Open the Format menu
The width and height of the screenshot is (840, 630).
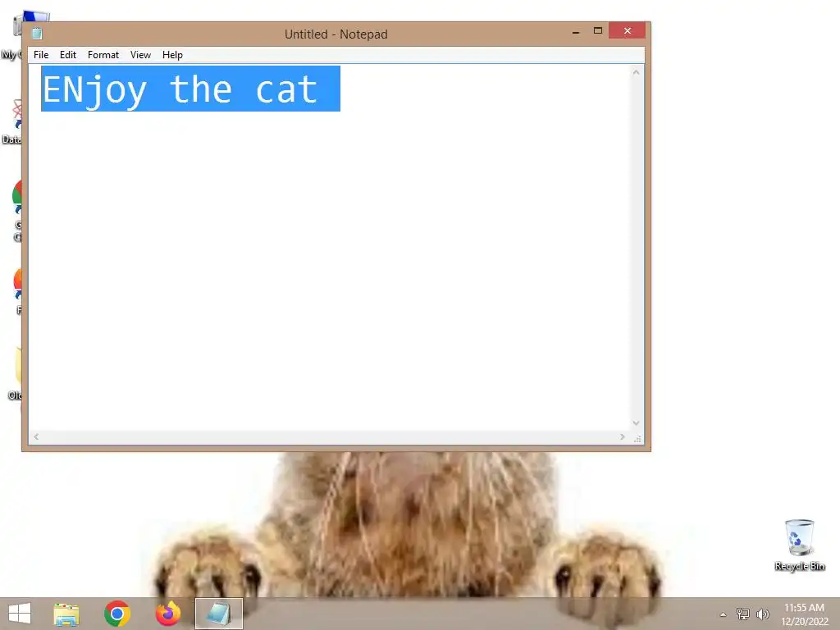tap(103, 55)
